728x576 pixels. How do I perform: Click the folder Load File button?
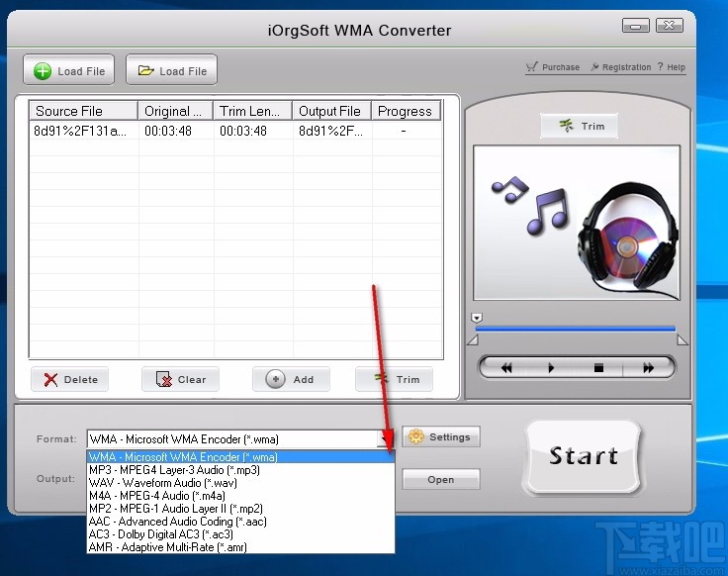point(171,70)
